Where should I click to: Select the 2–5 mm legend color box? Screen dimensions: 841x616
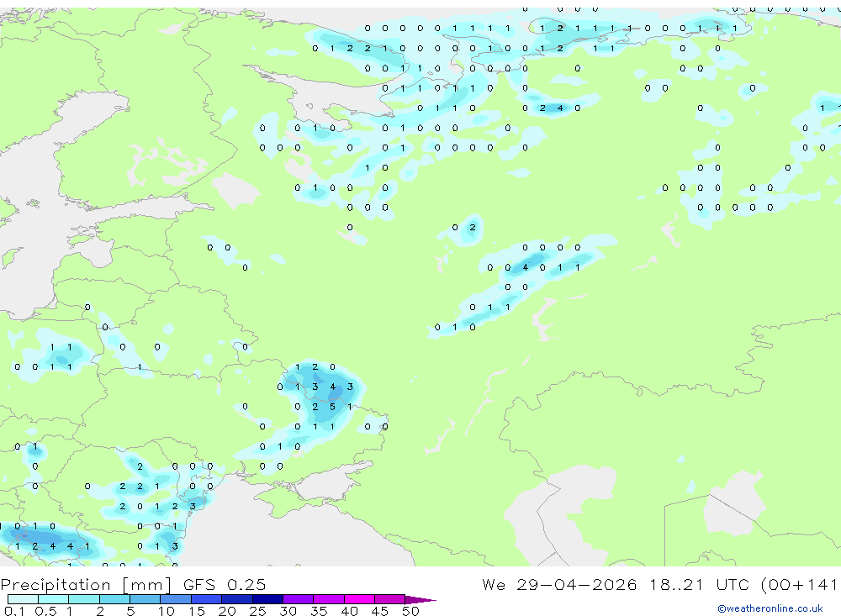pos(114,599)
